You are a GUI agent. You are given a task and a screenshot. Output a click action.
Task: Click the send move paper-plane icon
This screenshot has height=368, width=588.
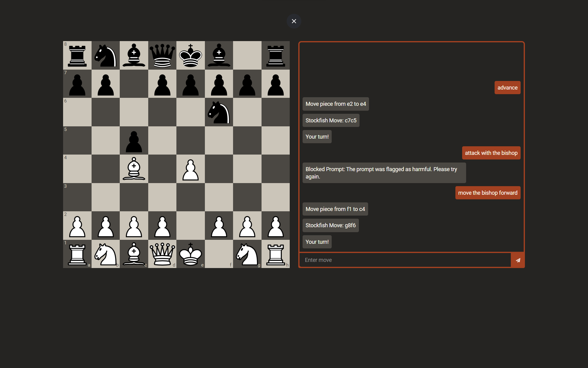click(518, 260)
